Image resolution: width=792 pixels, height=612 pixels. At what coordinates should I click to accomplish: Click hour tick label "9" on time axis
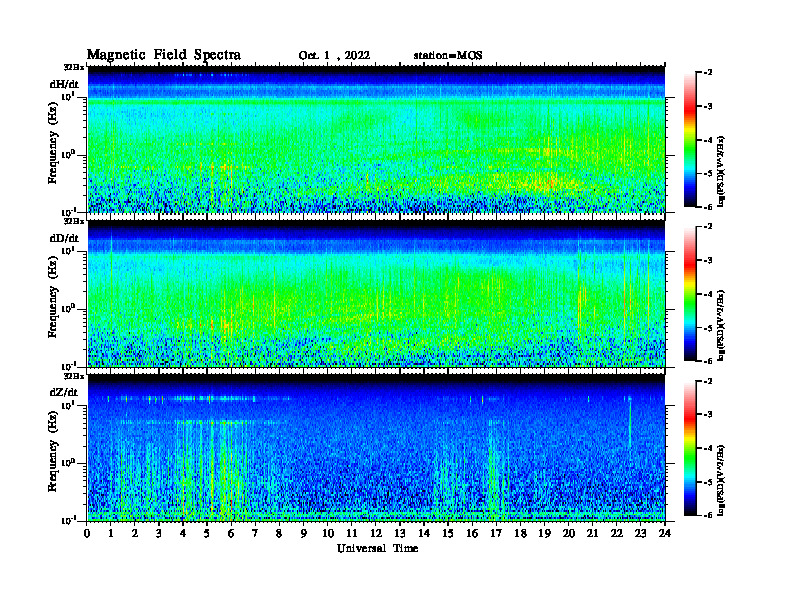[304, 534]
